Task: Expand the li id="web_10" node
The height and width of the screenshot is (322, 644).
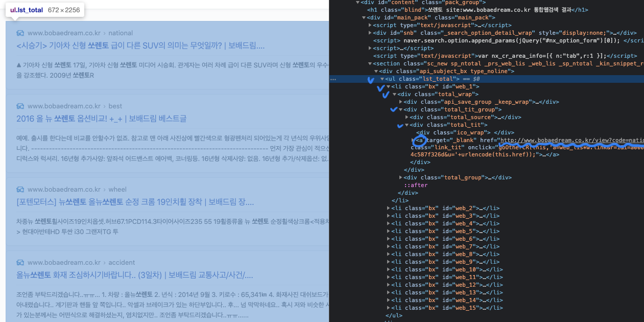Action: pos(388,269)
